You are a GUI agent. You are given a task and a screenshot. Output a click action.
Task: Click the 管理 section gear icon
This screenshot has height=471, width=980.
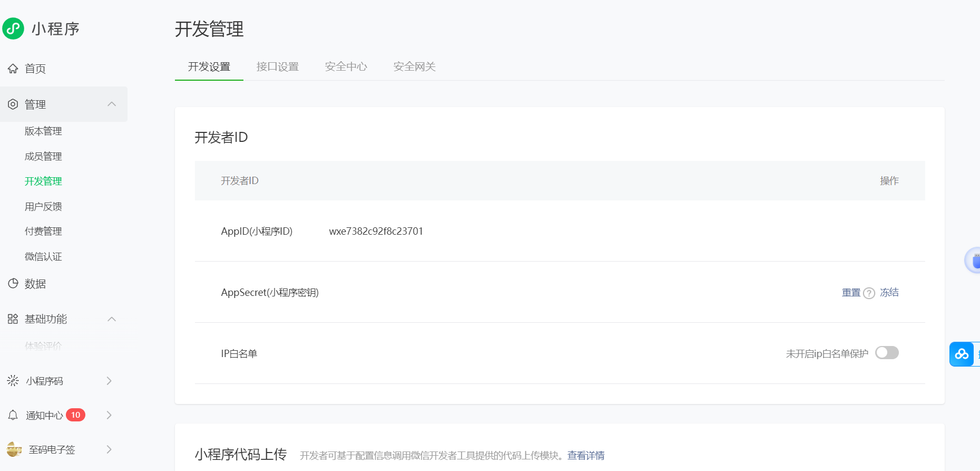[13, 104]
